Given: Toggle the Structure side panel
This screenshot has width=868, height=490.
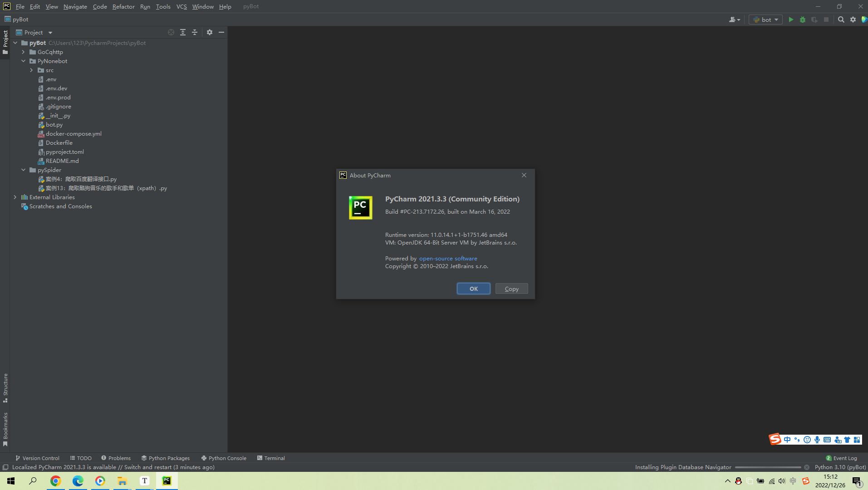Looking at the screenshot, I should pos(5,388).
